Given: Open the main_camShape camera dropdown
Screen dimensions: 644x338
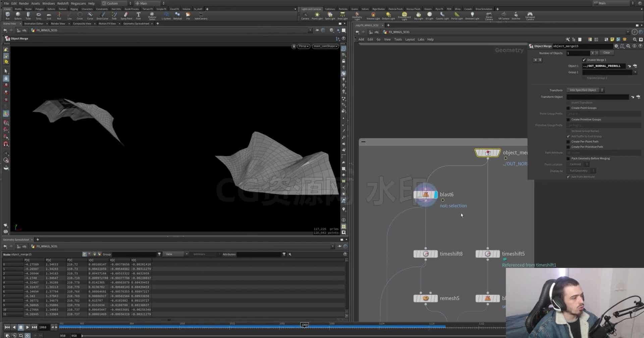Looking at the screenshot, I should click(325, 46).
